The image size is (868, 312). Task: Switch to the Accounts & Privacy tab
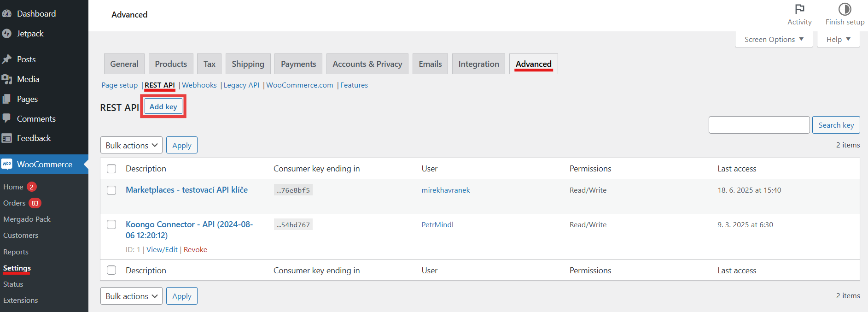[367, 64]
